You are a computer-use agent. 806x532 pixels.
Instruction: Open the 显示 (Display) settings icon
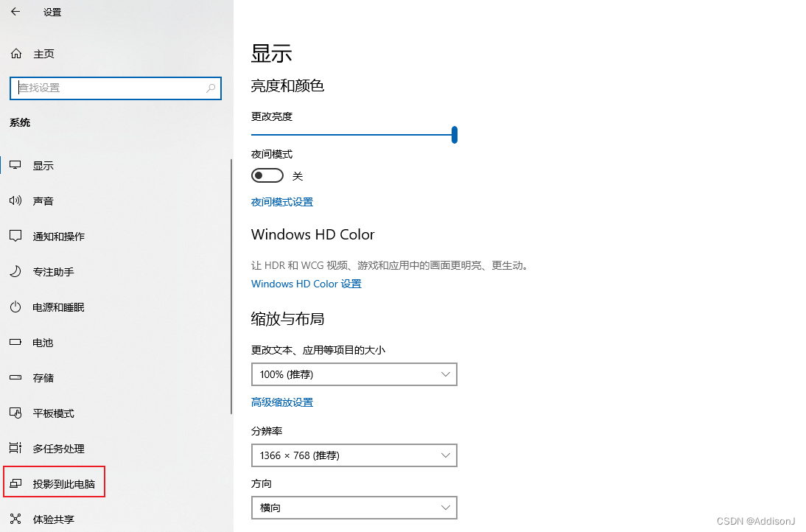coord(43,165)
